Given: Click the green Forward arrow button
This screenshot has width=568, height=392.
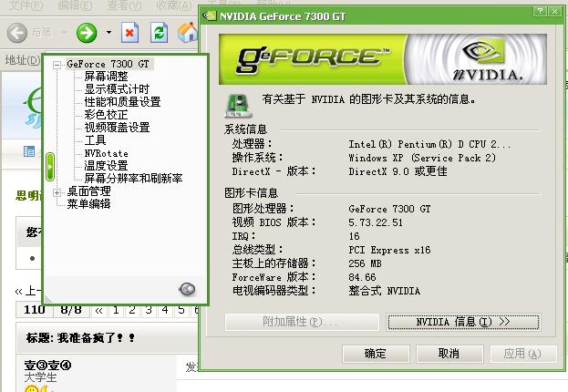Looking at the screenshot, I should tap(87, 33).
